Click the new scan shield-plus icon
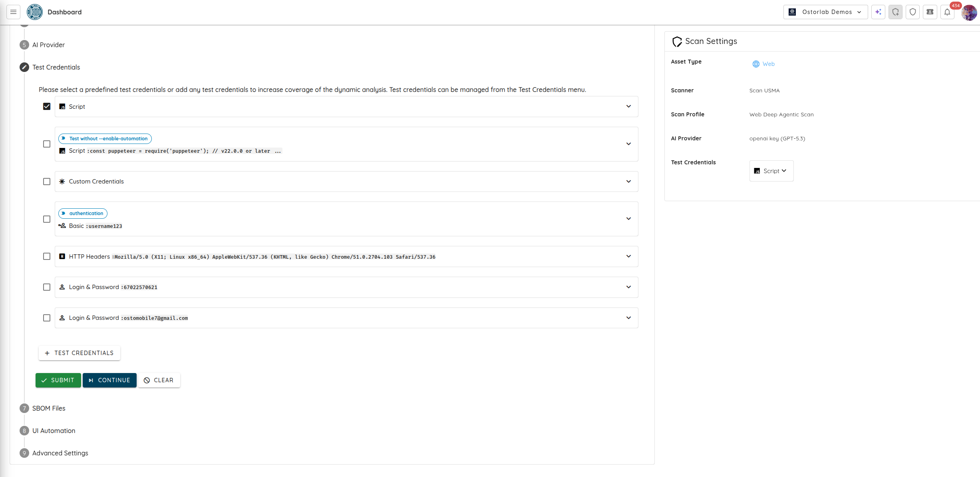Image resolution: width=980 pixels, height=477 pixels. coord(895,12)
